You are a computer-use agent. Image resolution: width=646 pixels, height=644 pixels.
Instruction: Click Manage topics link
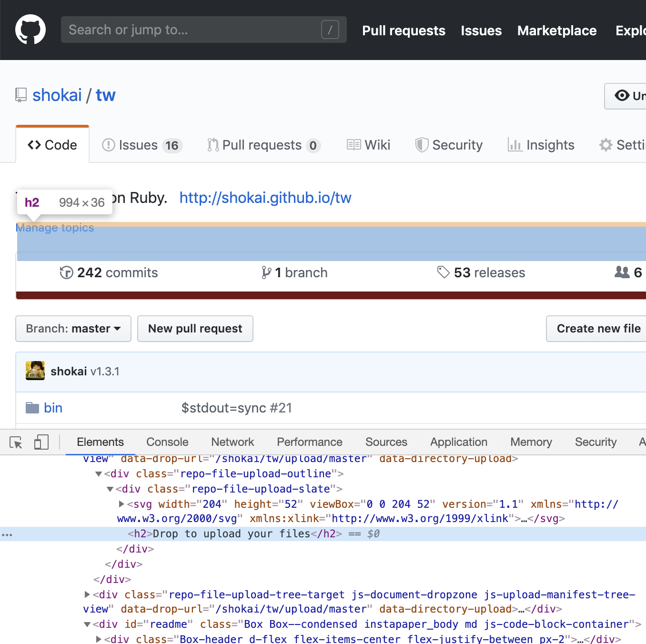coord(55,228)
